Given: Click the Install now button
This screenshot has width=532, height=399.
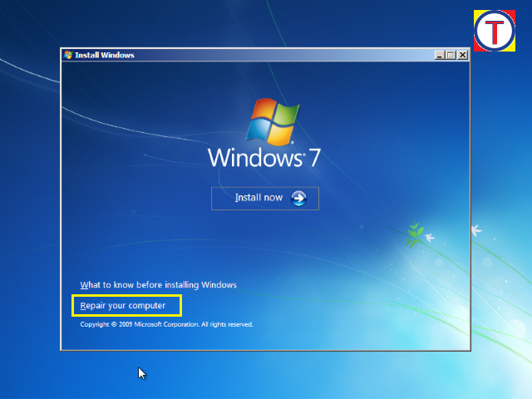Looking at the screenshot, I should tap(265, 199).
